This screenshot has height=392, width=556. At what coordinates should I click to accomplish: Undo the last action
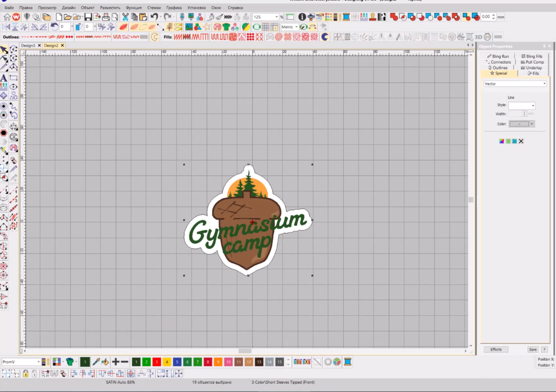tap(154, 17)
